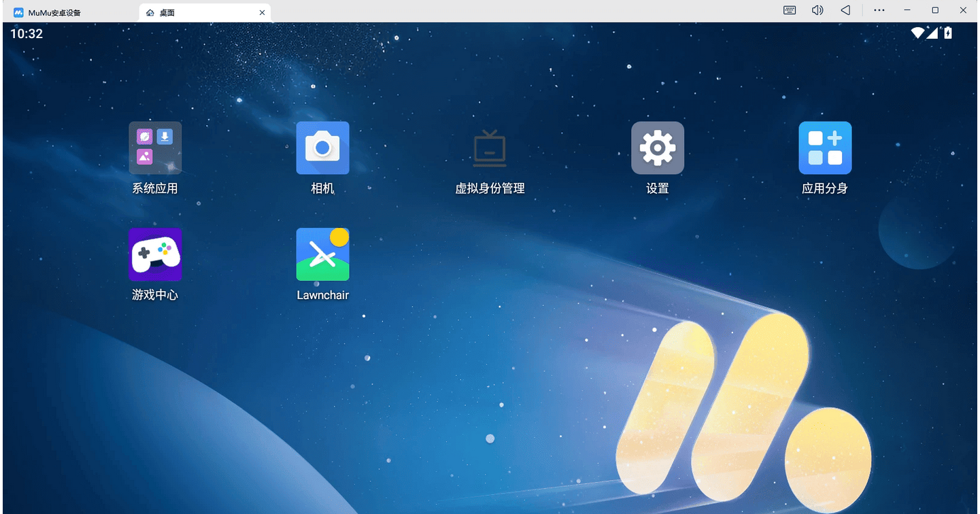The width and height of the screenshot is (980, 514).
Task: Launch the Lawnchair app icon
Action: [322, 254]
